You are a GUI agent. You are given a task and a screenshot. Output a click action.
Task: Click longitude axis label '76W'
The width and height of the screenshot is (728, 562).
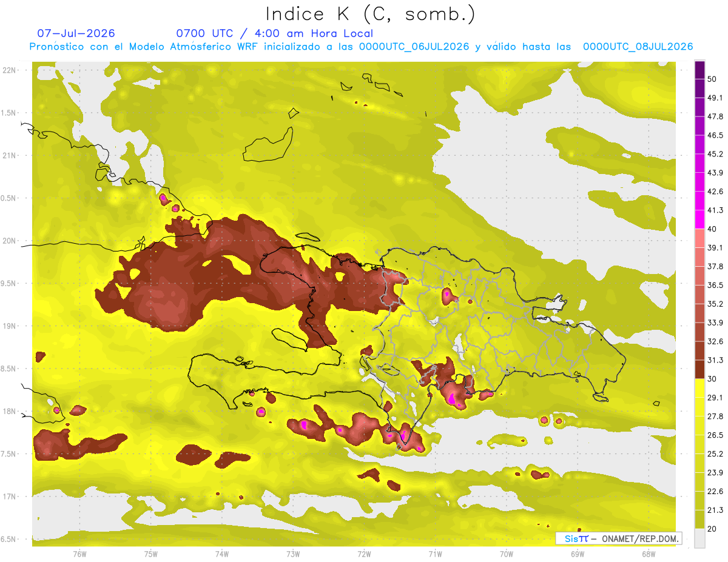[79, 554]
